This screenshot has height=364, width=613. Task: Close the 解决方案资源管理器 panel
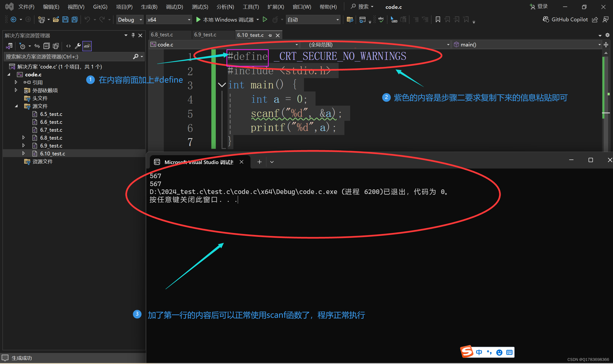click(140, 35)
